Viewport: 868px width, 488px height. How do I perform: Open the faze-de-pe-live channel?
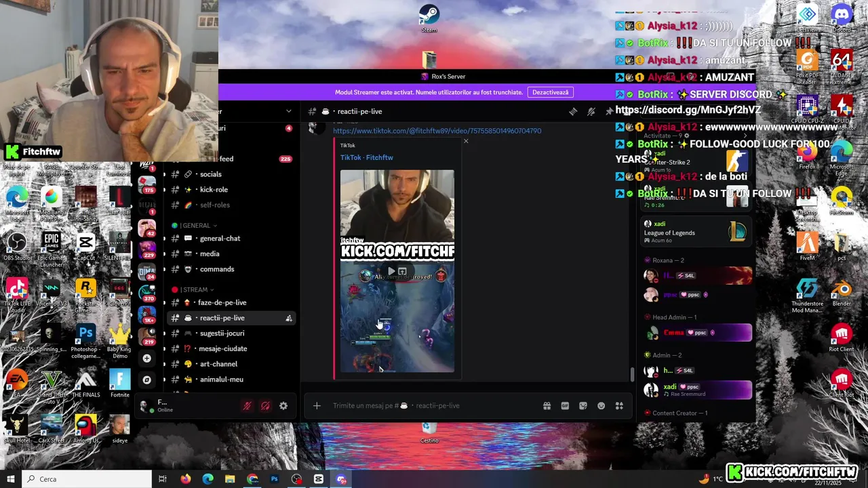pos(231,302)
